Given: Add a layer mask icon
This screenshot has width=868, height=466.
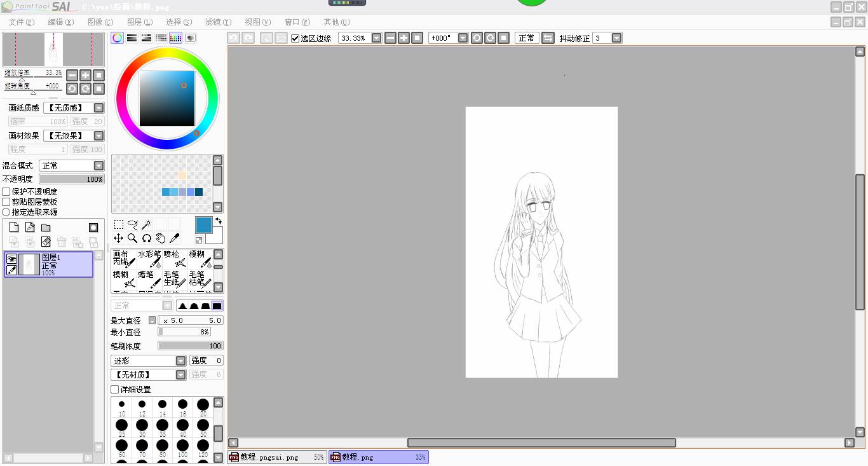Looking at the screenshot, I should point(93,228).
